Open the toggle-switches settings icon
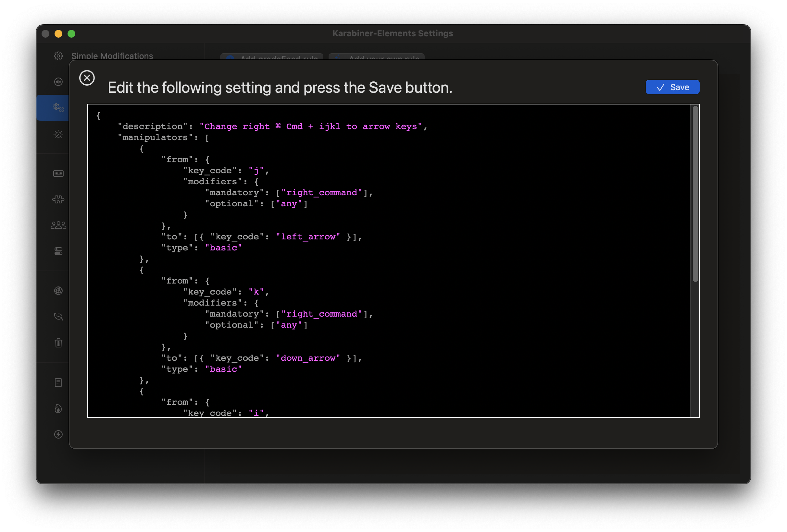This screenshot has width=787, height=532. click(58, 251)
